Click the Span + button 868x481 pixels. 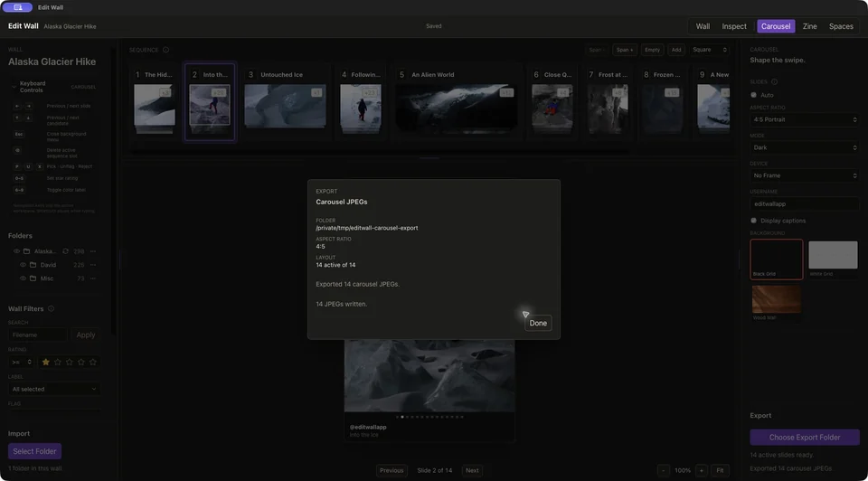[x=625, y=50]
